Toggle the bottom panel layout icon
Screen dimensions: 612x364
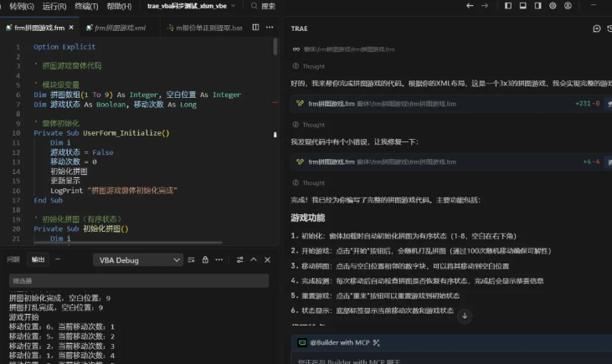pyautogui.click(x=522, y=6)
